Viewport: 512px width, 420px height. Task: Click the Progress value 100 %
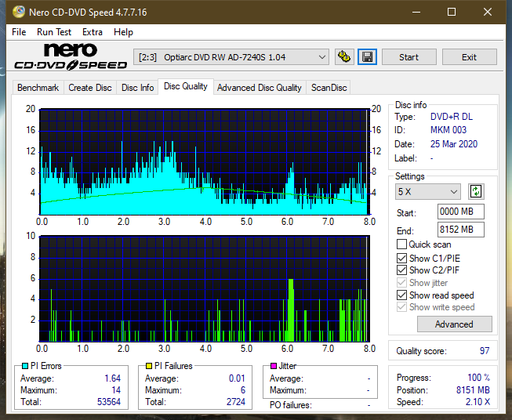[479, 378]
